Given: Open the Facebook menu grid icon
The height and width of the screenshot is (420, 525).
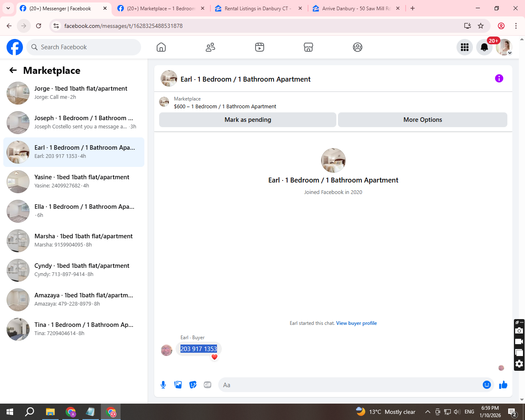Looking at the screenshot, I should click(465, 47).
